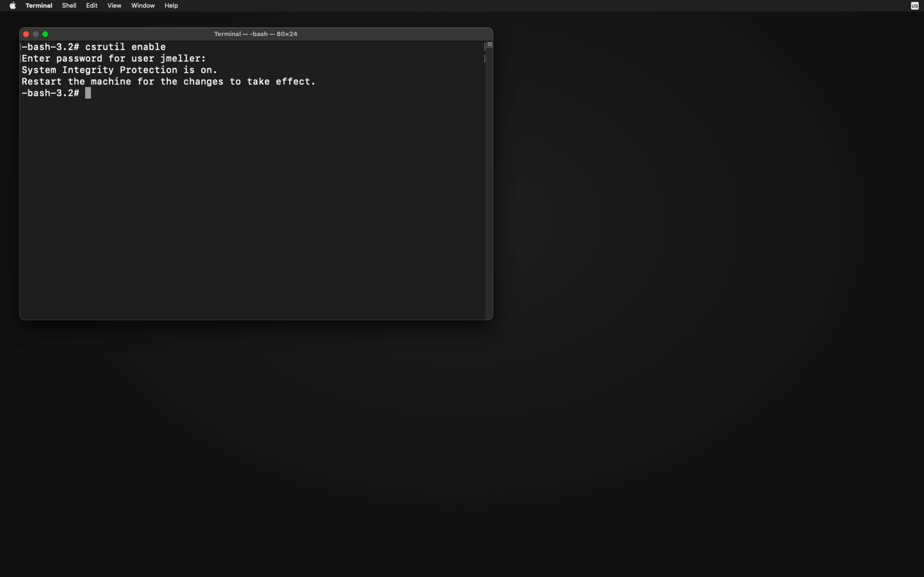Open the Window menu
The width and height of the screenshot is (924, 577).
[x=143, y=5]
